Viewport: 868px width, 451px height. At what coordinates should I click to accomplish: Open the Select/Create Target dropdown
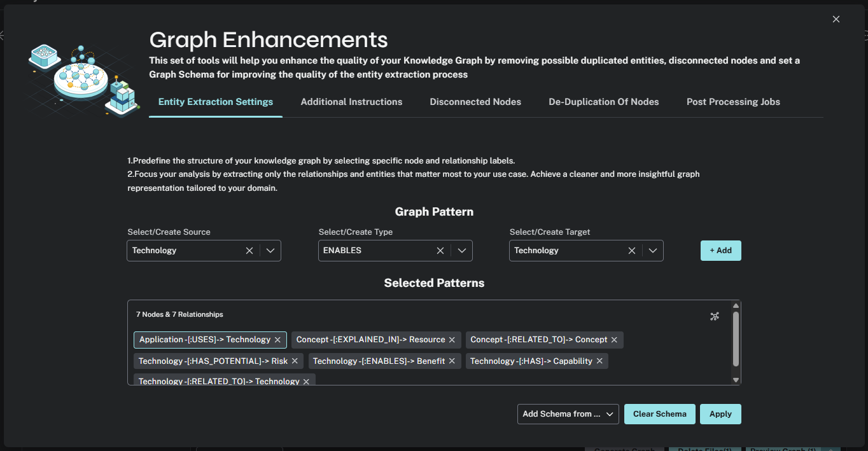click(652, 250)
